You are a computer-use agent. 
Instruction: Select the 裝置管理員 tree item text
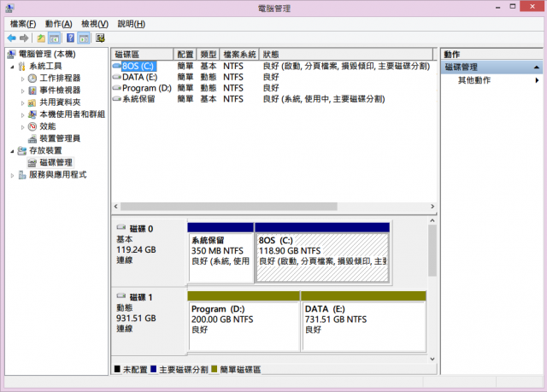[60, 138]
